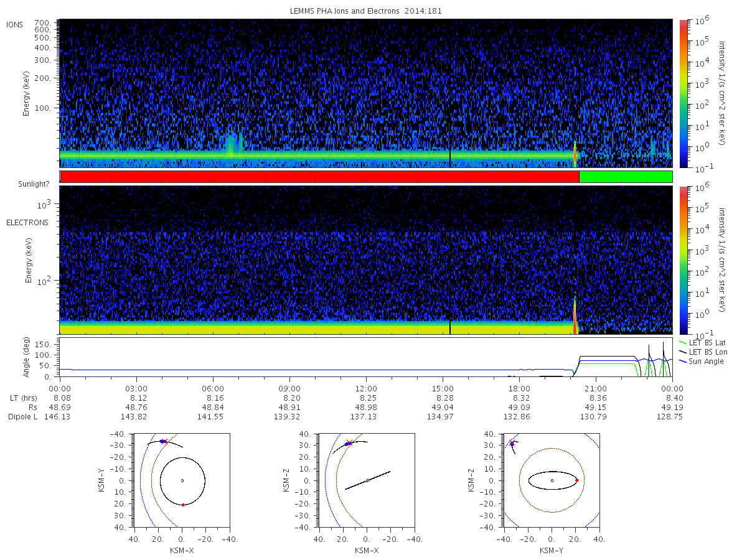Click the red segment of Sunlight bar

(320, 177)
